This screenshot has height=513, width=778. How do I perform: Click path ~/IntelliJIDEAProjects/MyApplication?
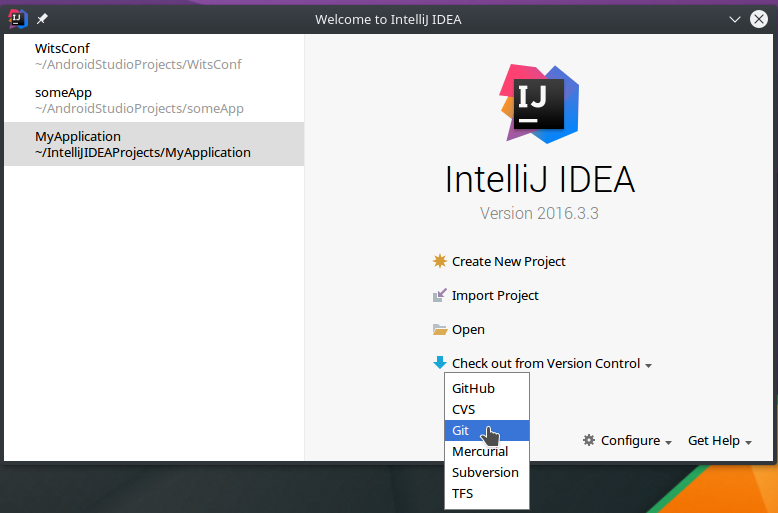pyautogui.click(x=142, y=152)
